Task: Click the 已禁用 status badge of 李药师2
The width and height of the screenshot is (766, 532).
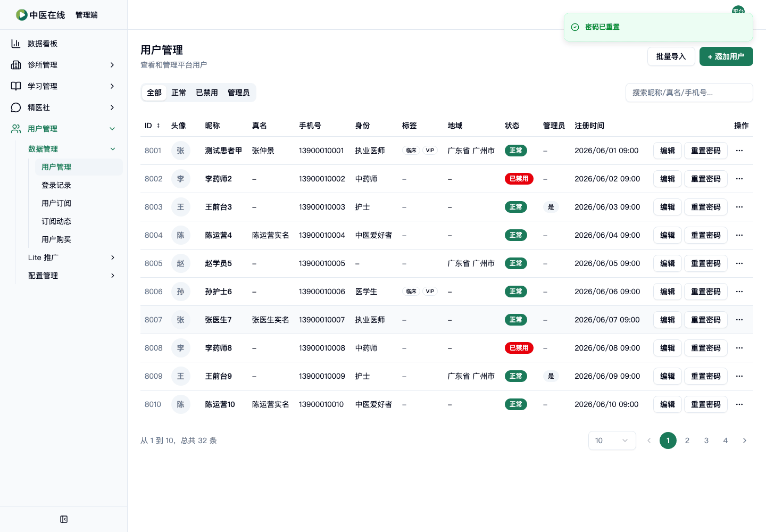Action: [519, 179]
